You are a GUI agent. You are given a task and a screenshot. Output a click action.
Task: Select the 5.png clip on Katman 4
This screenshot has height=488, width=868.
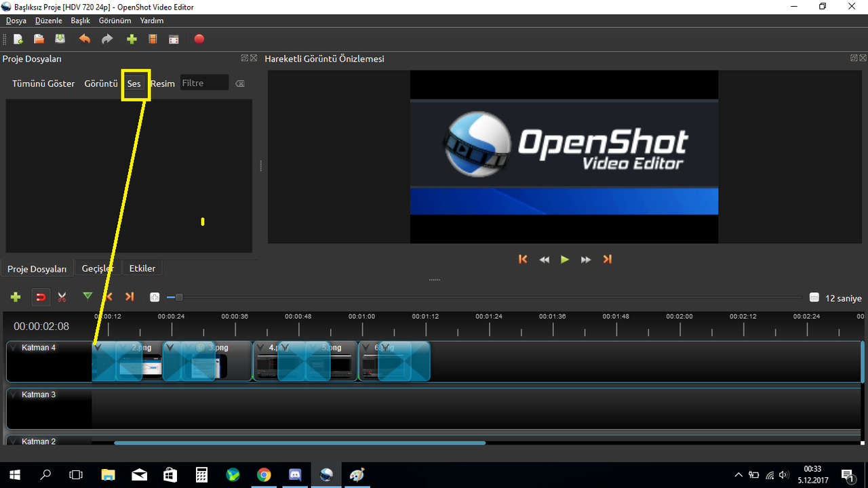[332, 362]
